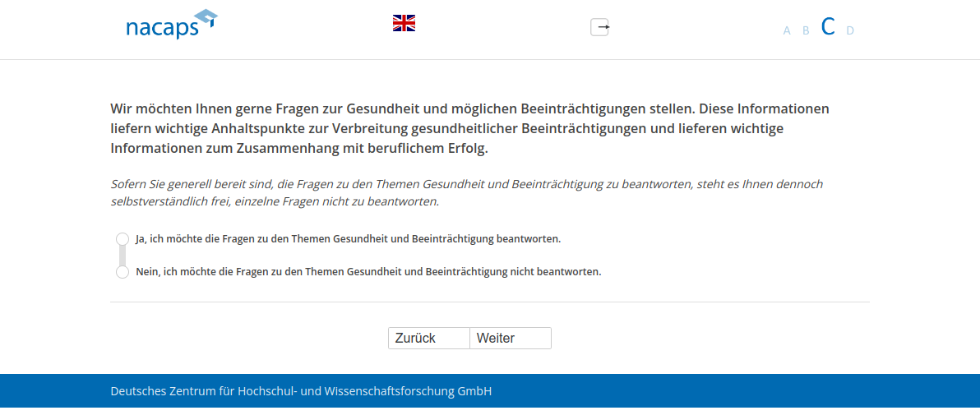Image resolution: width=980 pixels, height=415 pixels.
Task: Pick font size D in header
Action: (x=850, y=31)
